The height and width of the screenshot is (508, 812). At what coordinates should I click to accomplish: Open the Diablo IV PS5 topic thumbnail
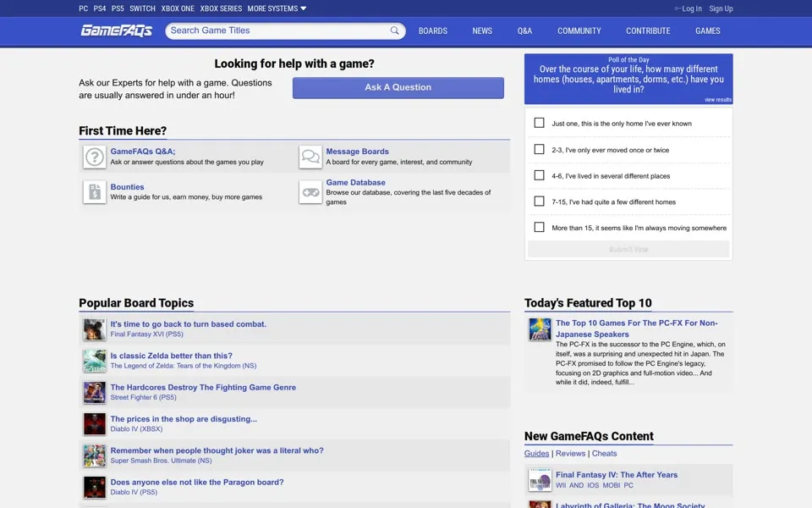[x=94, y=488]
